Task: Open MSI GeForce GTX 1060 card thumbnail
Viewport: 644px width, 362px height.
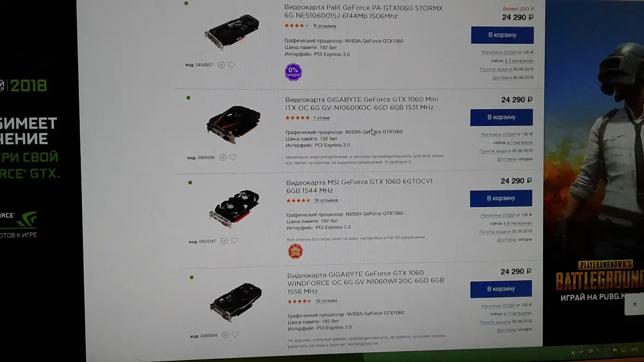Action: (x=235, y=208)
